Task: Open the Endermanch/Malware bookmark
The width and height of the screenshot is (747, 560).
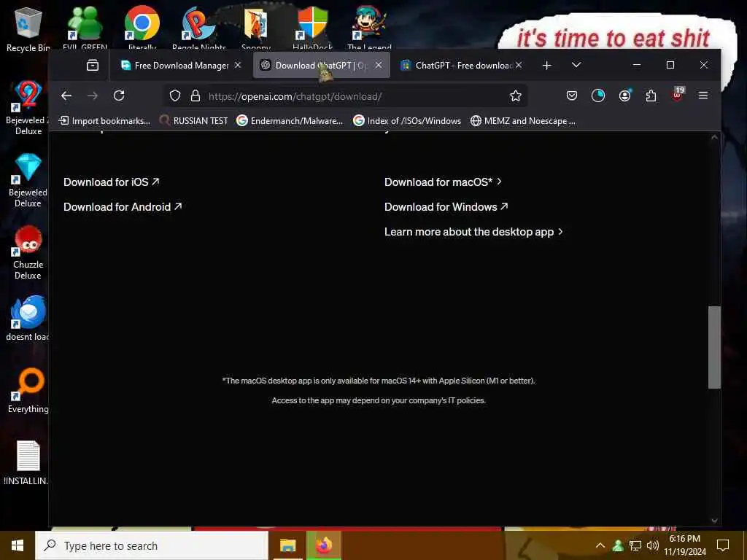Action: point(290,121)
